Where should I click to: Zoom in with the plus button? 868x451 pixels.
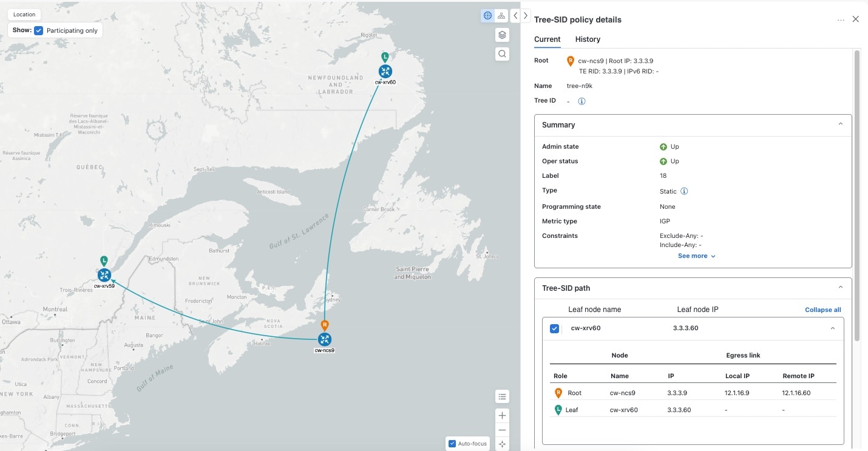502,416
